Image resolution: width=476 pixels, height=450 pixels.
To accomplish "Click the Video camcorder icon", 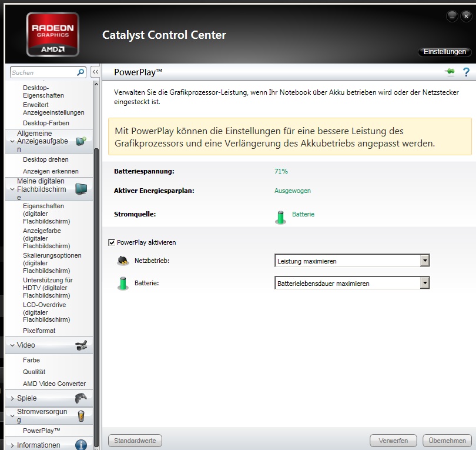I will 81,345.
